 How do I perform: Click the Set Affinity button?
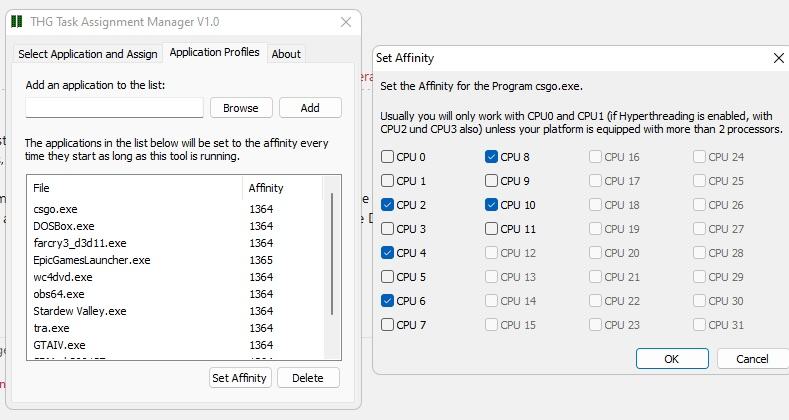[x=240, y=378]
